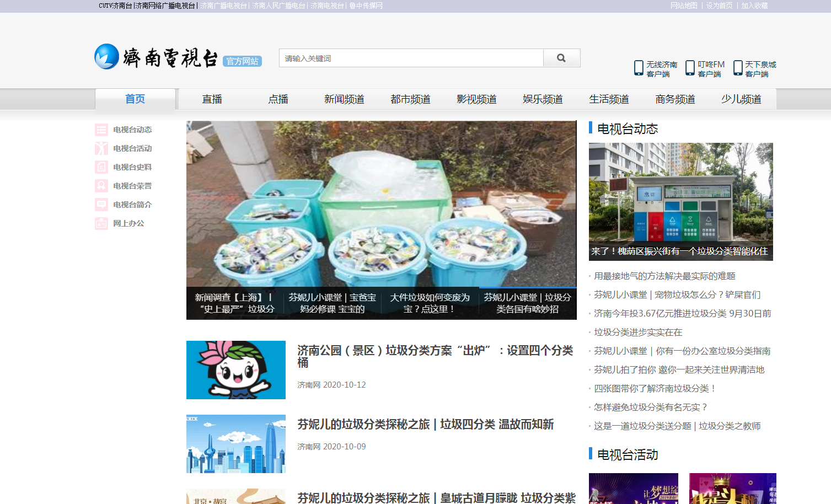
Task: Click the 无线济南 client phone icon
Action: (639, 68)
